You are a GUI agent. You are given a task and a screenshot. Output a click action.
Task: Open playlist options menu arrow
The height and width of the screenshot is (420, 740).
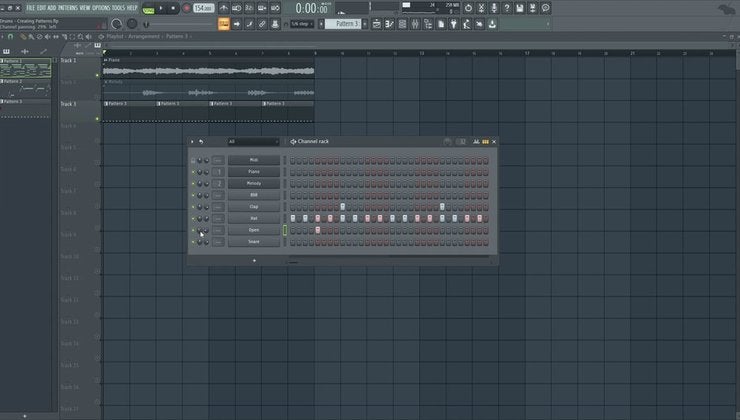click(2, 36)
